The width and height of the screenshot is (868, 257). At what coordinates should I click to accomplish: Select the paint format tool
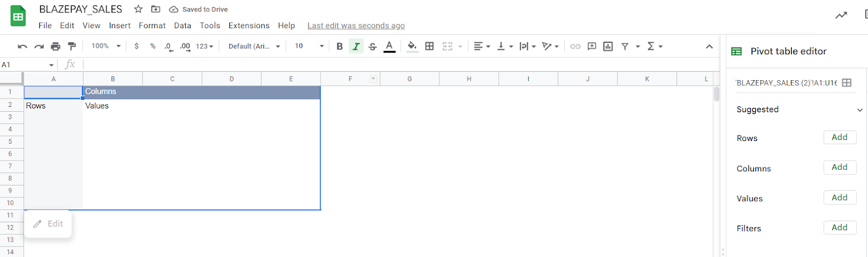click(x=72, y=47)
